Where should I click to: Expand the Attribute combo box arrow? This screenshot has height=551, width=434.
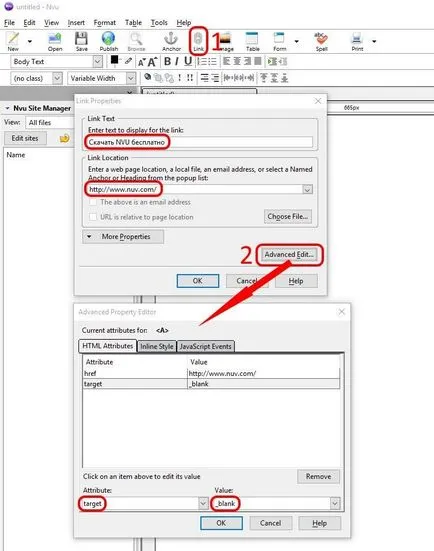coord(203,504)
